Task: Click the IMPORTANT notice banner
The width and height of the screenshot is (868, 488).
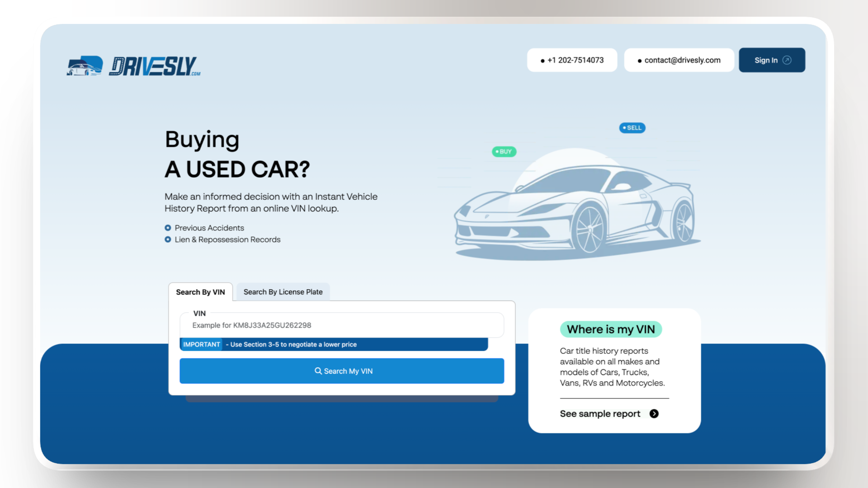Action: tap(334, 344)
